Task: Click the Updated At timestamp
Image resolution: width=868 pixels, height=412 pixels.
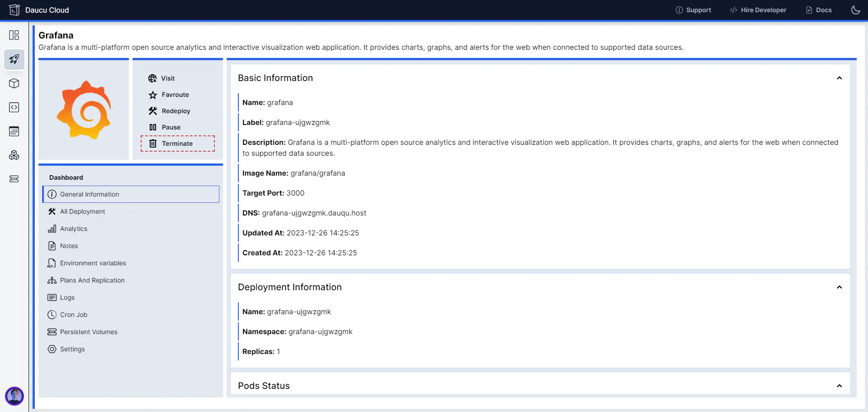Action: tap(323, 233)
